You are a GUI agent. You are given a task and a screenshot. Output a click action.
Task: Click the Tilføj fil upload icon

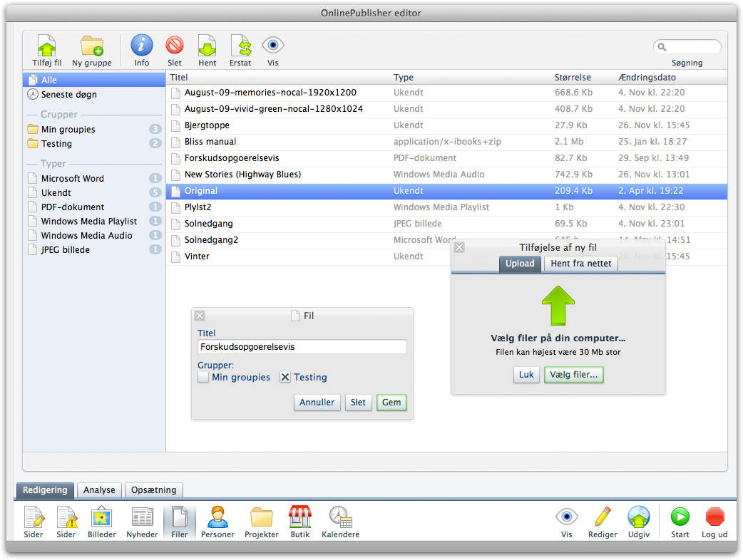tap(46, 46)
